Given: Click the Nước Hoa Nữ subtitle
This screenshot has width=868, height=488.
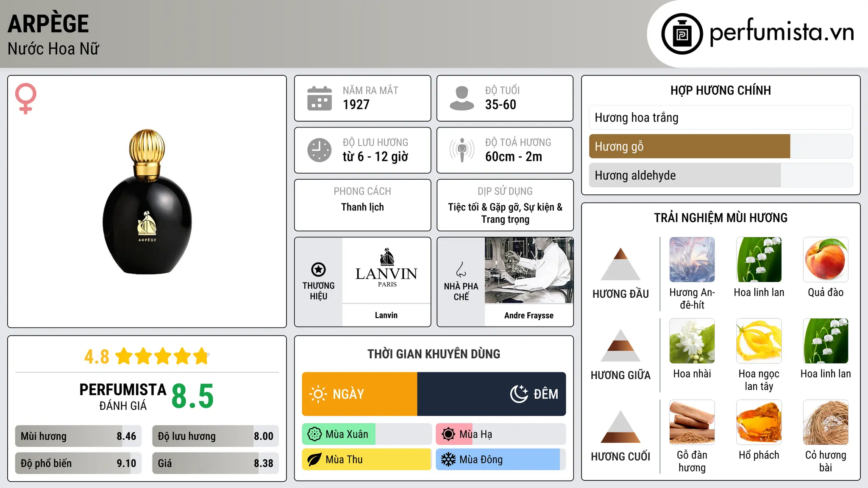Looking at the screenshot, I should tap(53, 49).
